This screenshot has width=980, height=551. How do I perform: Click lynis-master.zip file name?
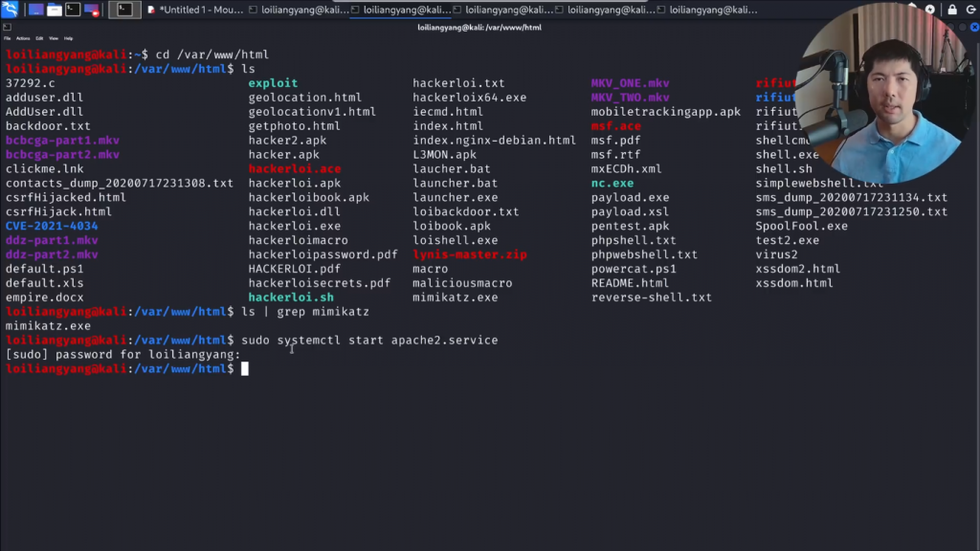point(469,254)
